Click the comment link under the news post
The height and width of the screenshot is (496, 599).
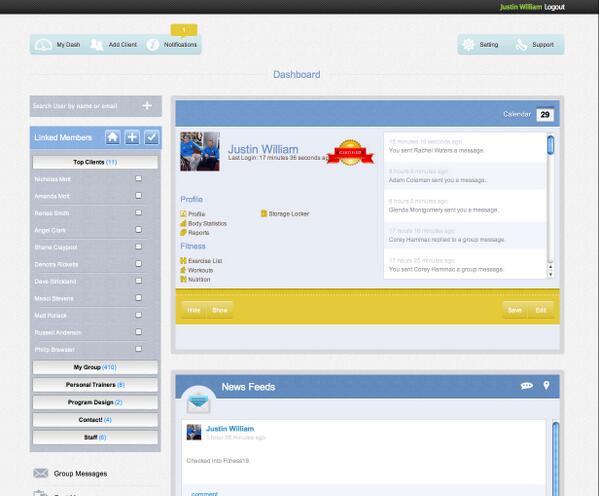(204, 493)
